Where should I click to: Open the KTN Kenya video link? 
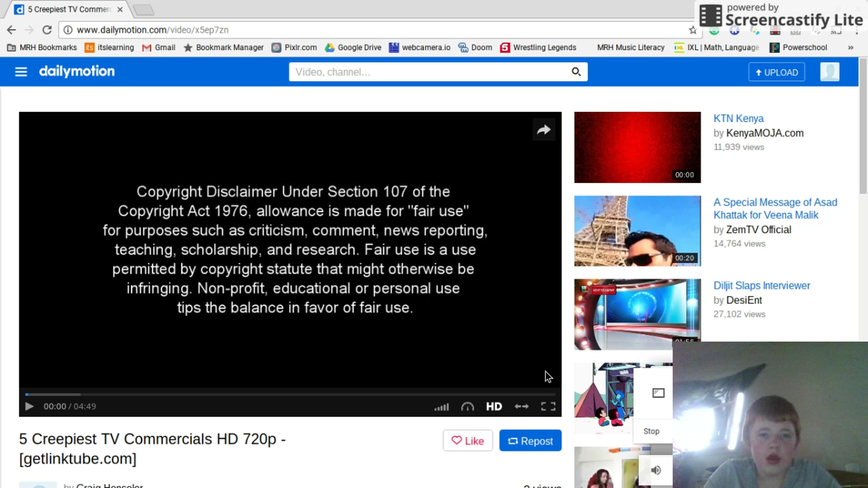(738, 119)
